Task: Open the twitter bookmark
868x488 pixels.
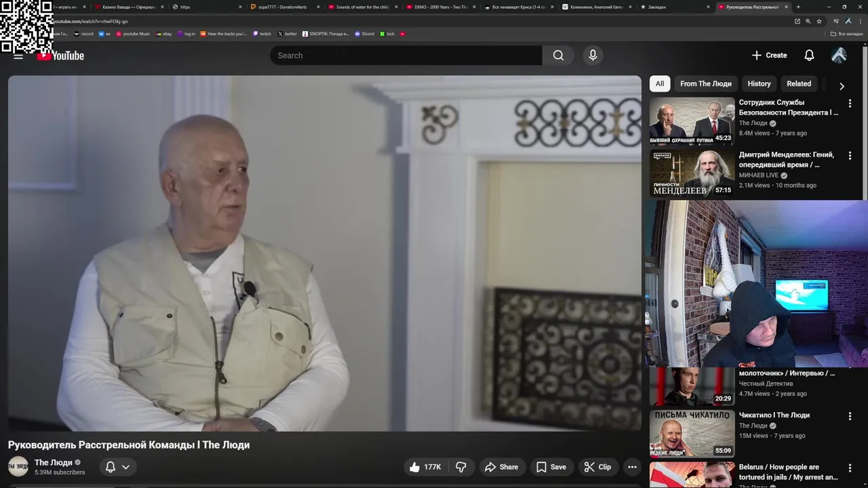Action: 288,33
